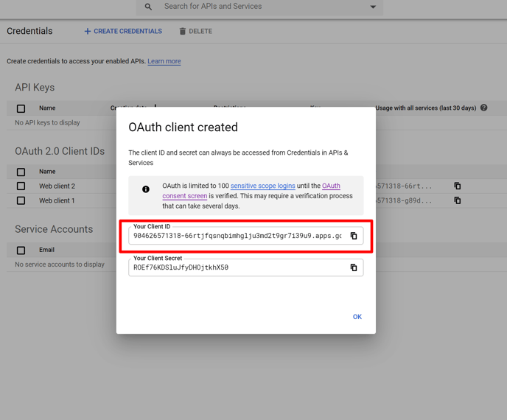Expand the search bar dropdown arrow
This screenshot has width=507, height=420.
point(373,7)
